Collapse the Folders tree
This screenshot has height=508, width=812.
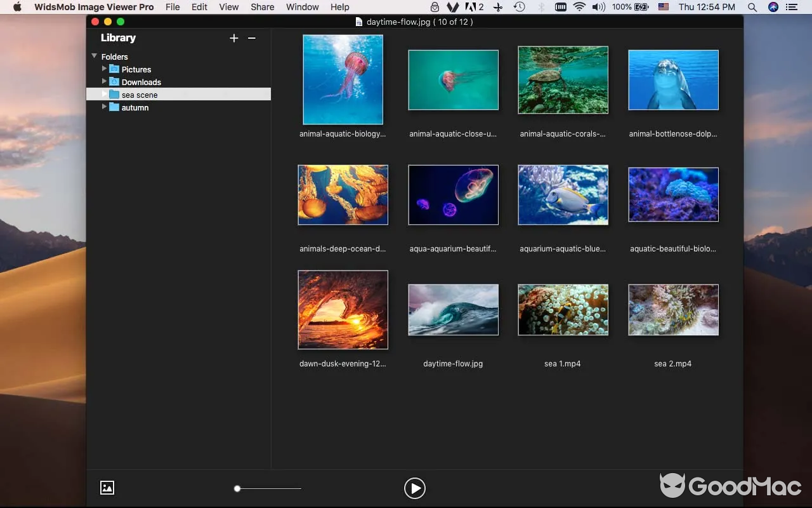click(x=93, y=56)
